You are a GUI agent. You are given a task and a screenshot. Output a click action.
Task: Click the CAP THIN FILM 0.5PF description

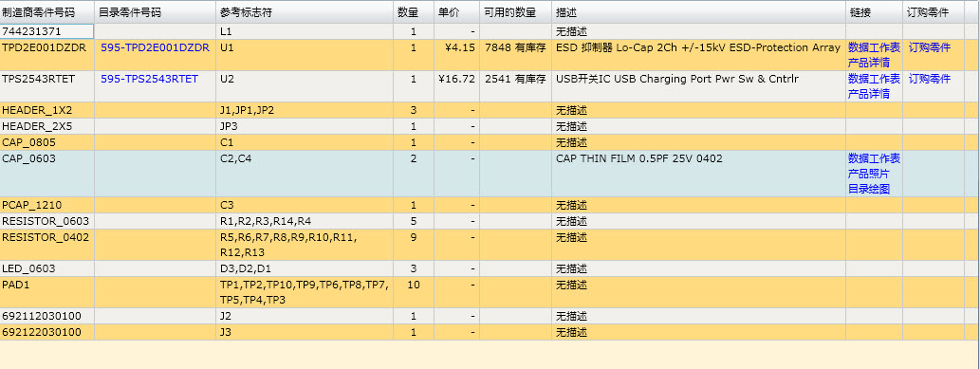pos(699,174)
